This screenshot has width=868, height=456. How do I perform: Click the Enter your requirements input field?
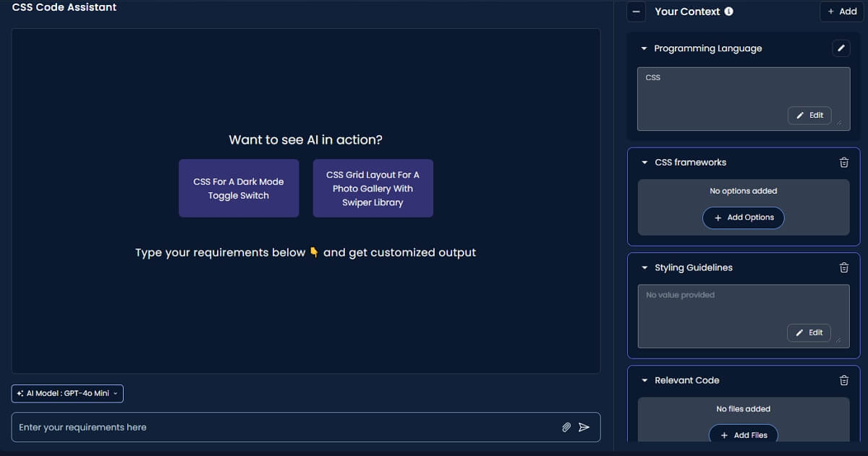tap(286, 427)
